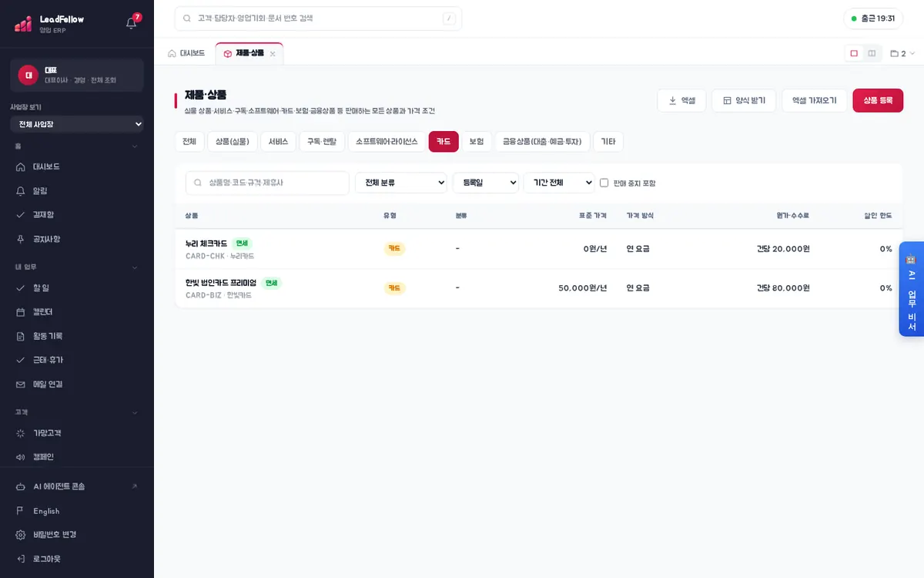Download via the 엑셀 button
This screenshot has width=924, height=578.
click(x=681, y=101)
